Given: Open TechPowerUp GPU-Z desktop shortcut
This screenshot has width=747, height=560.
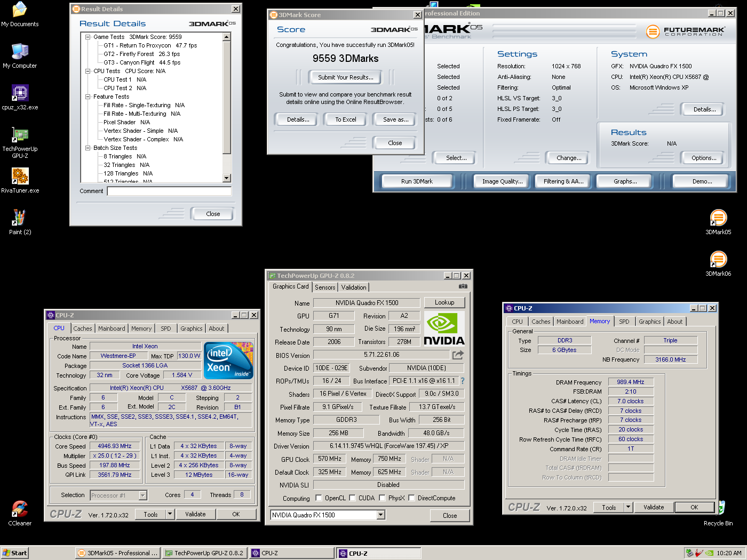Looking at the screenshot, I should 20,142.
